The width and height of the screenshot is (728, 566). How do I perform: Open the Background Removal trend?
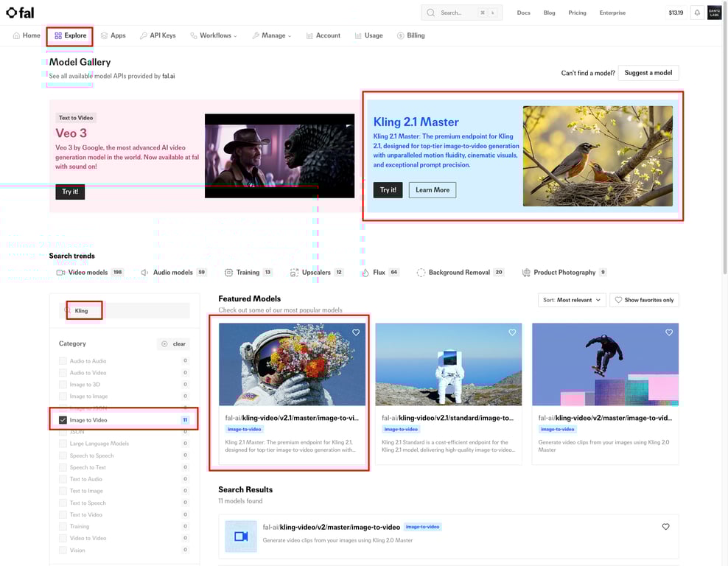coord(458,273)
